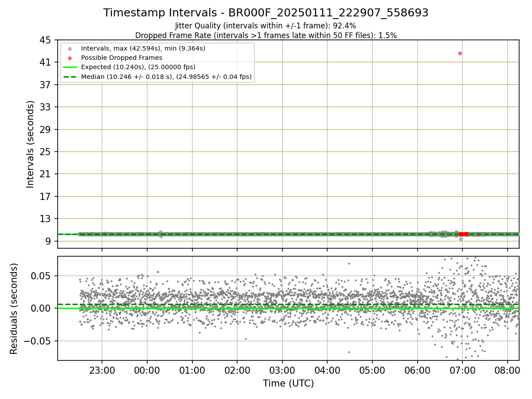Click the plot title 'Timestamp Intervals - BR000F_20250111_222907_558693'
The height and width of the screenshot is (399, 532).
point(266,13)
